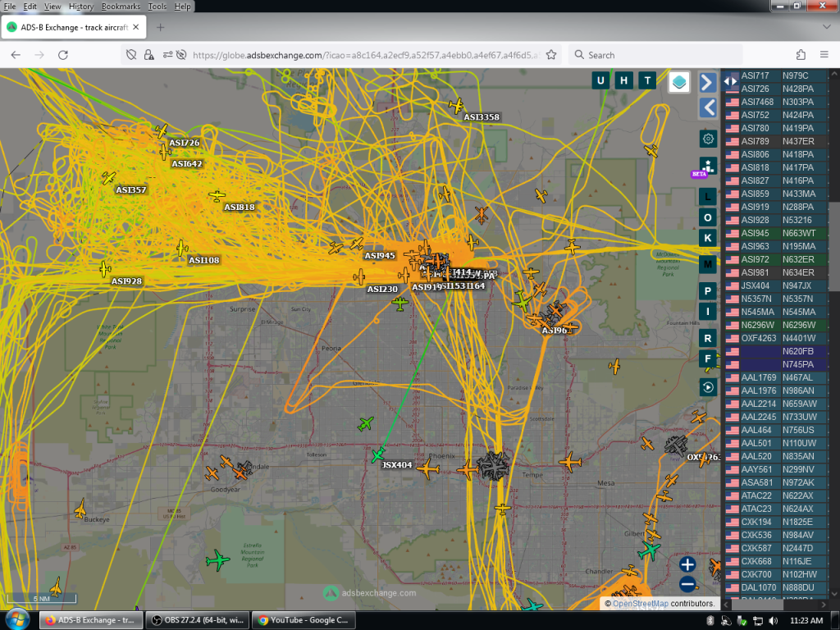
Task: Toggle the H button on map
Action: pyautogui.click(x=623, y=81)
